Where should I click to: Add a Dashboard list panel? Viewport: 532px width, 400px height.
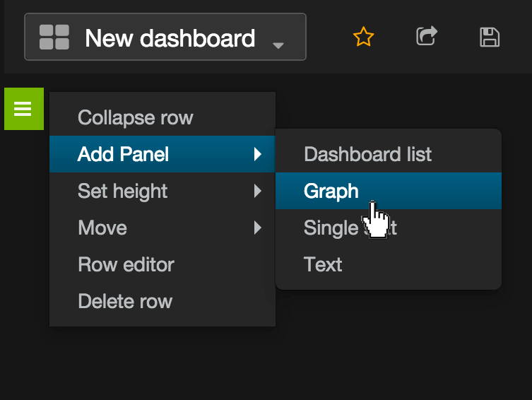pyautogui.click(x=367, y=154)
